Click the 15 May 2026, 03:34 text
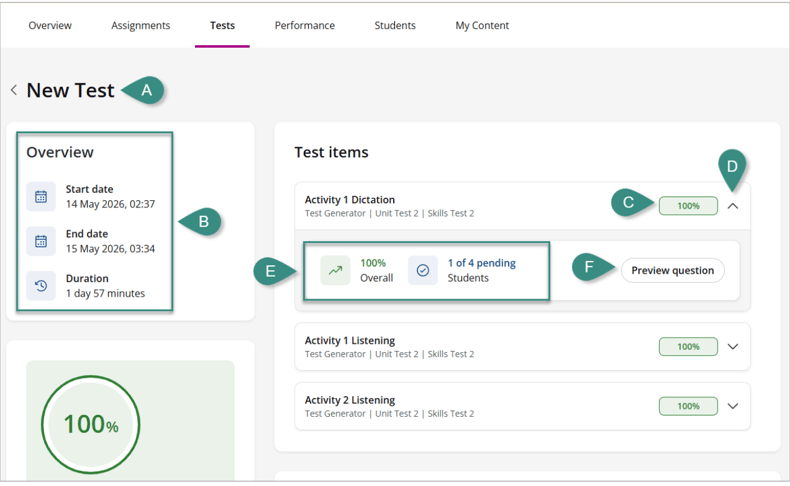This screenshot has height=486, width=790. point(110,249)
